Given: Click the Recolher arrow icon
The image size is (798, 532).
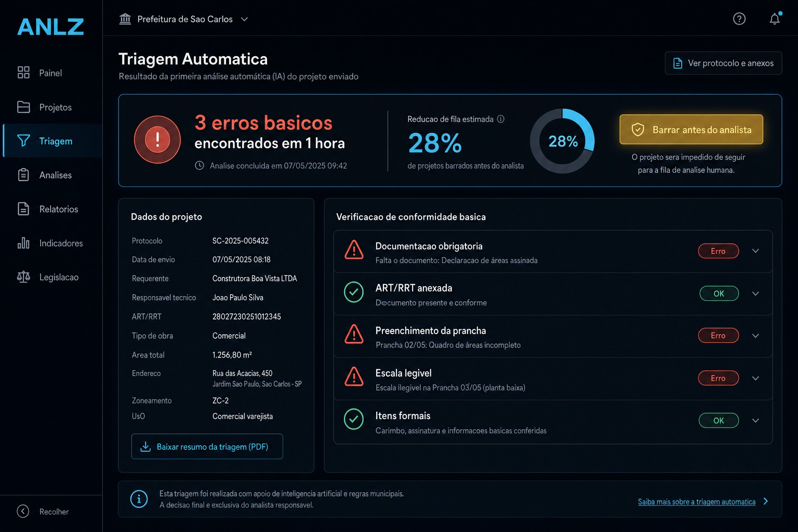Looking at the screenshot, I should click(x=23, y=511).
